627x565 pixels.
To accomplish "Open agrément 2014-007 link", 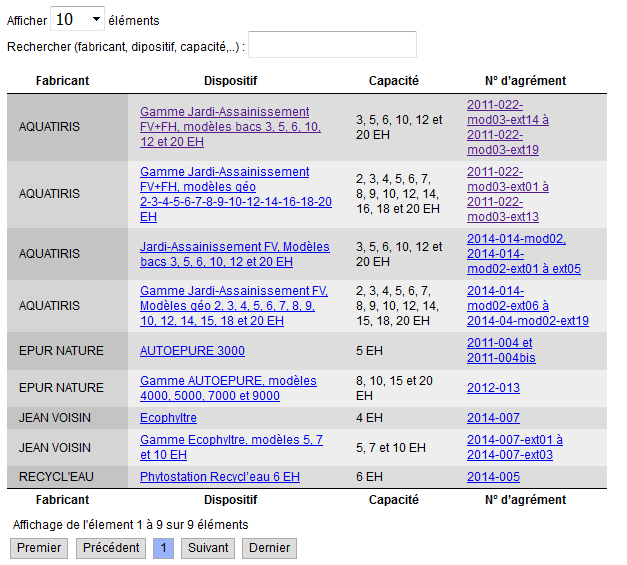I will click(x=493, y=418).
